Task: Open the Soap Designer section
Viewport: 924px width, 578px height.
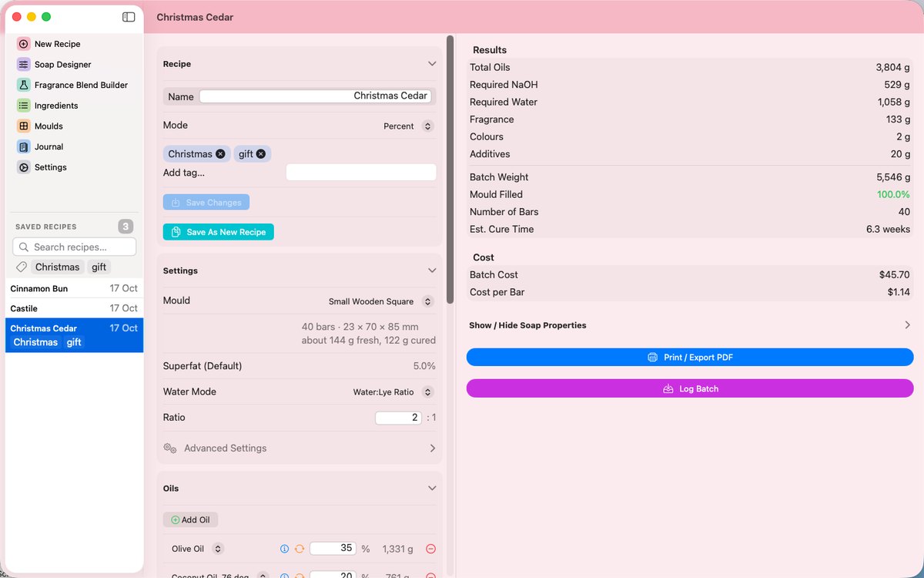Action: point(54,65)
